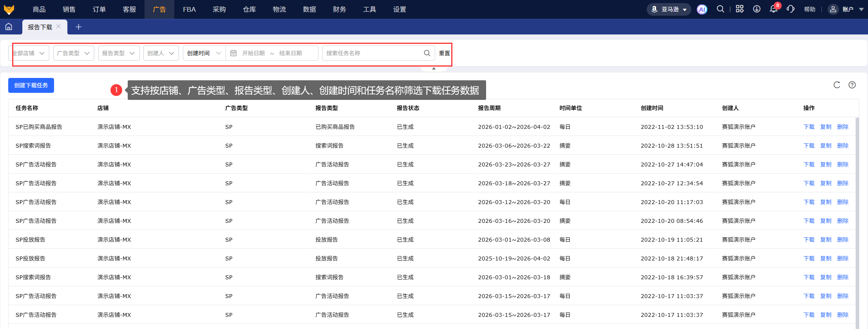Open the help question mark icon
This screenshot has height=329, width=868.
pyautogui.click(x=852, y=85)
